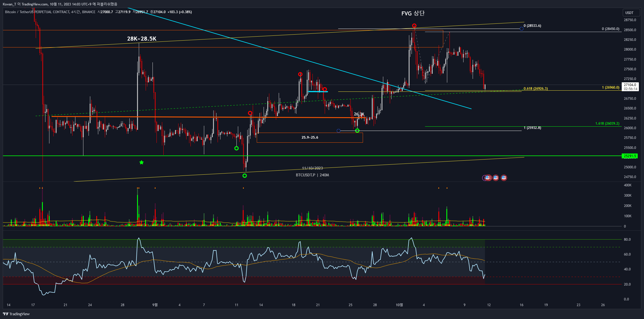Select the red circle under FVG 상단
644x319 pixels.
click(x=414, y=26)
